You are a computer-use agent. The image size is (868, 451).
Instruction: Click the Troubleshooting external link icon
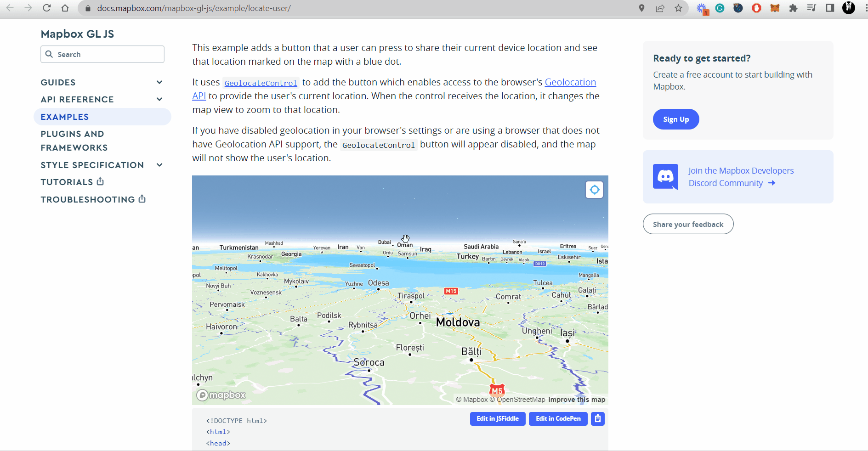tap(142, 199)
